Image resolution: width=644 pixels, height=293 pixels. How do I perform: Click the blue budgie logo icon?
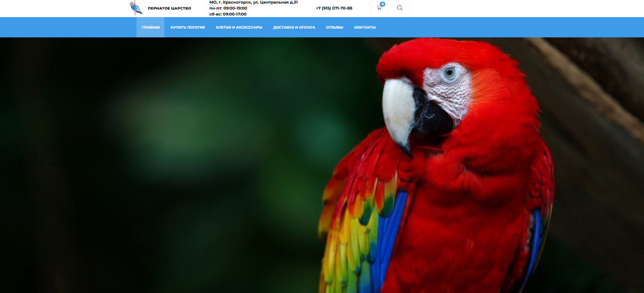(136, 8)
